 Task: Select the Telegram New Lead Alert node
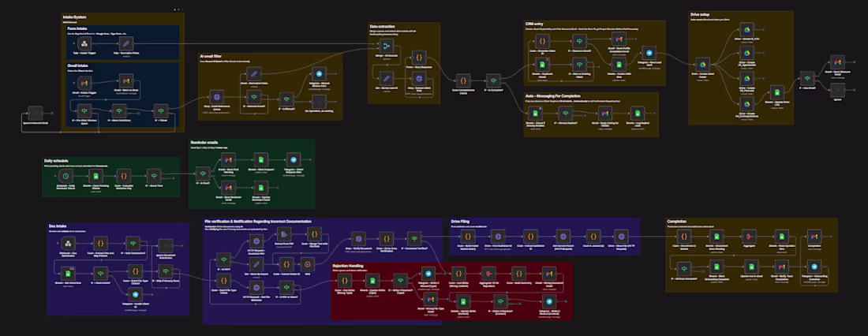click(x=649, y=53)
